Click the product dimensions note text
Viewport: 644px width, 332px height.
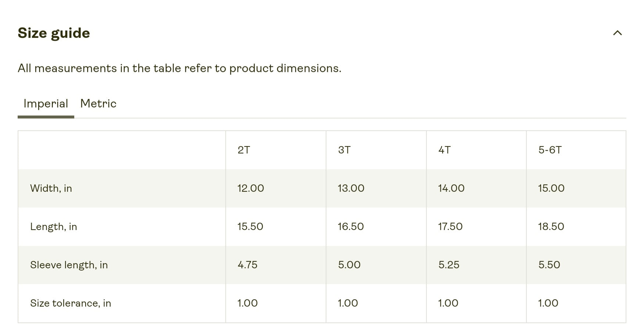[x=179, y=68]
